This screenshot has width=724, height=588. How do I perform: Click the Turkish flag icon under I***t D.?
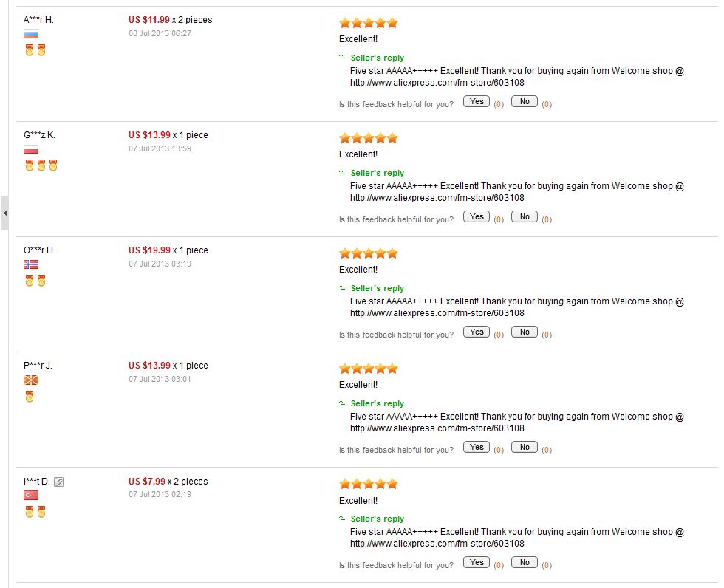(31, 495)
